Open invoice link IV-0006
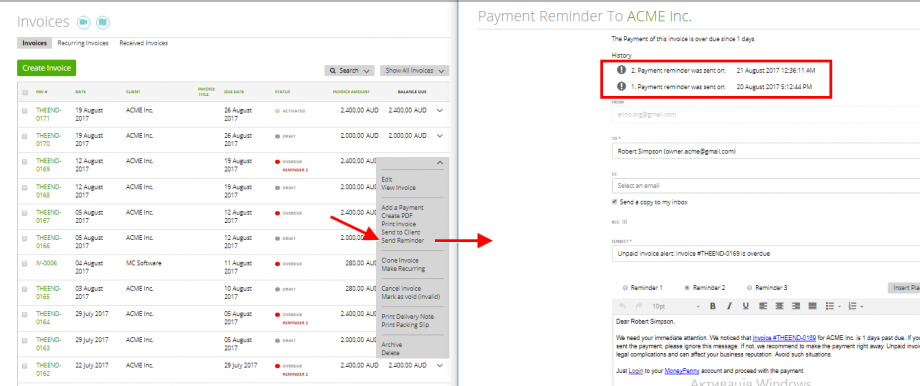Image resolution: width=920 pixels, height=386 pixels. [x=46, y=263]
